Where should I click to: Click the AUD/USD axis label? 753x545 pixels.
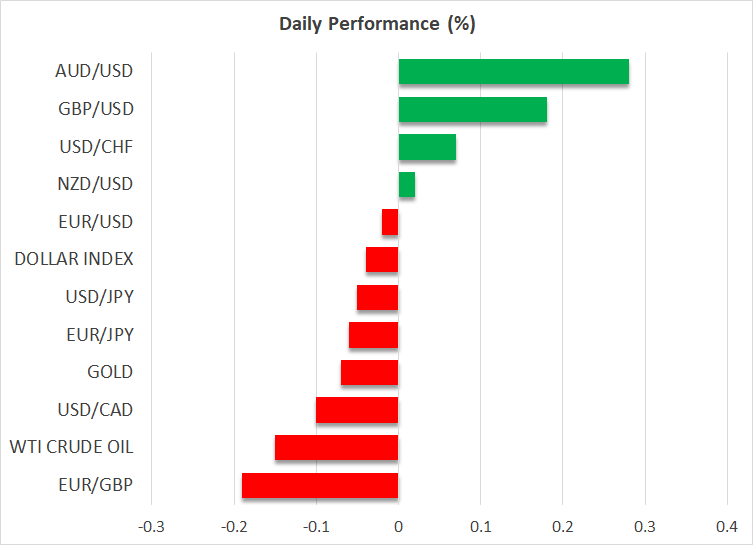point(95,71)
